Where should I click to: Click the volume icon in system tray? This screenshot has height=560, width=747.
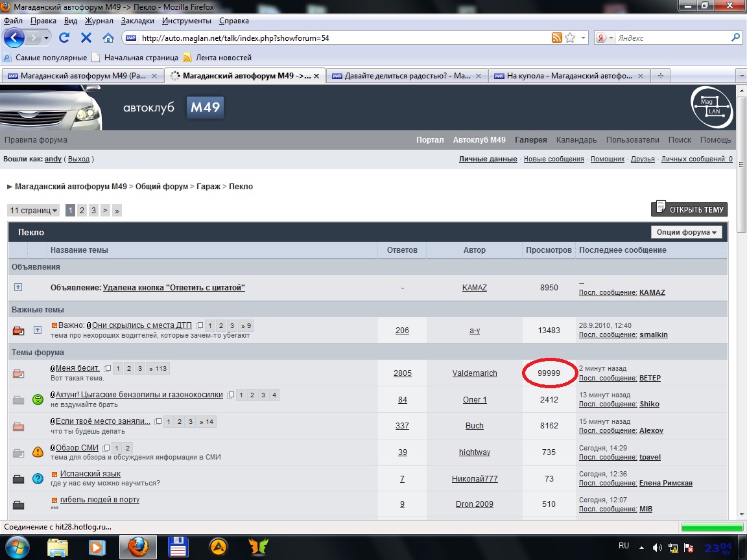point(658,547)
